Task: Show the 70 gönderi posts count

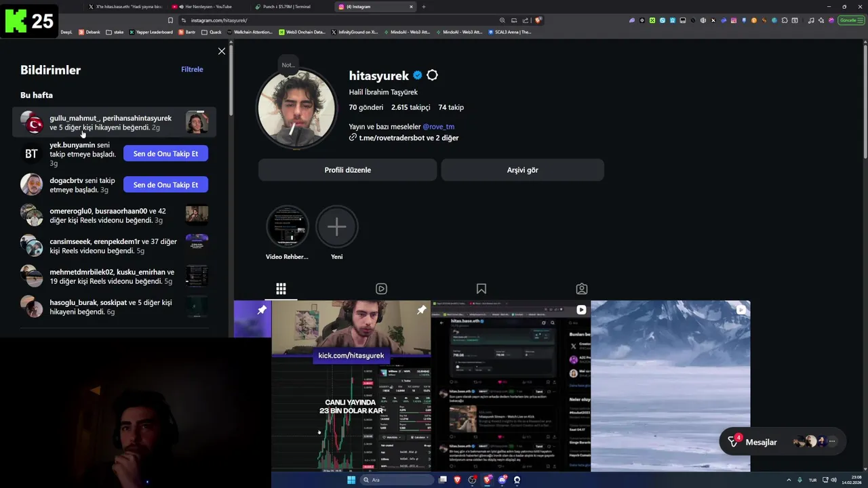Action: coord(366,107)
